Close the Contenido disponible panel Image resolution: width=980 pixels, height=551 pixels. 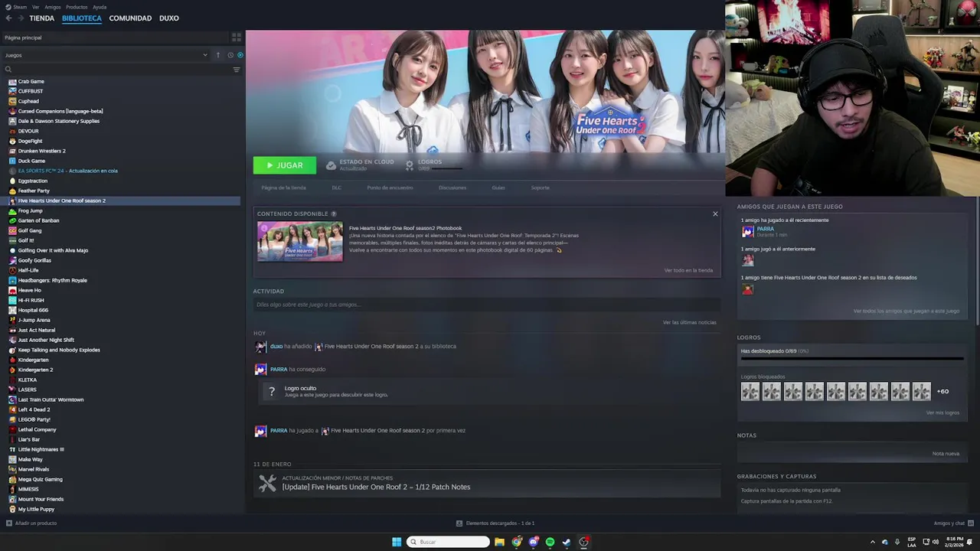(715, 214)
